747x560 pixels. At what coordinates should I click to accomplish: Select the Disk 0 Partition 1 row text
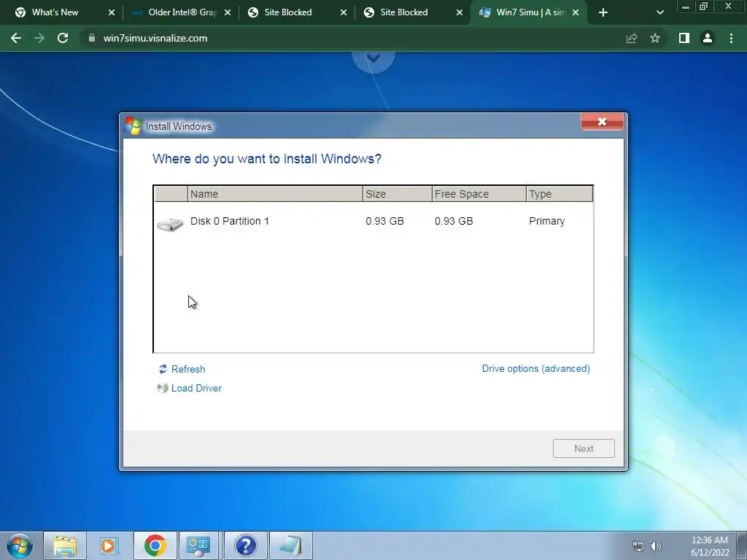(230, 221)
